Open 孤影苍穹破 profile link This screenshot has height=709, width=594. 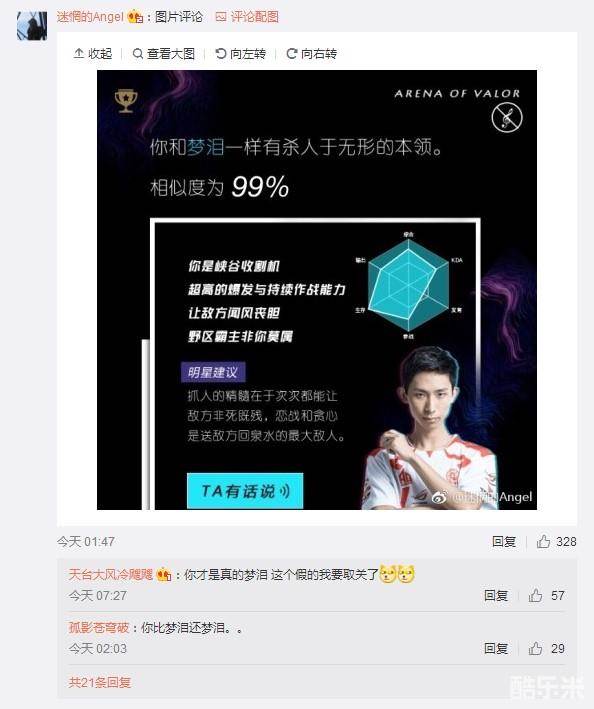click(99, 628)
